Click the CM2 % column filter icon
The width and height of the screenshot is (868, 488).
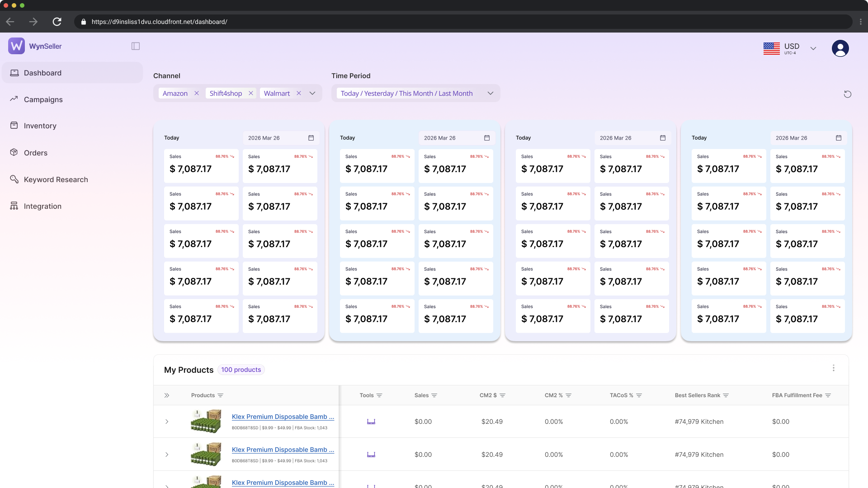[569, 395]
